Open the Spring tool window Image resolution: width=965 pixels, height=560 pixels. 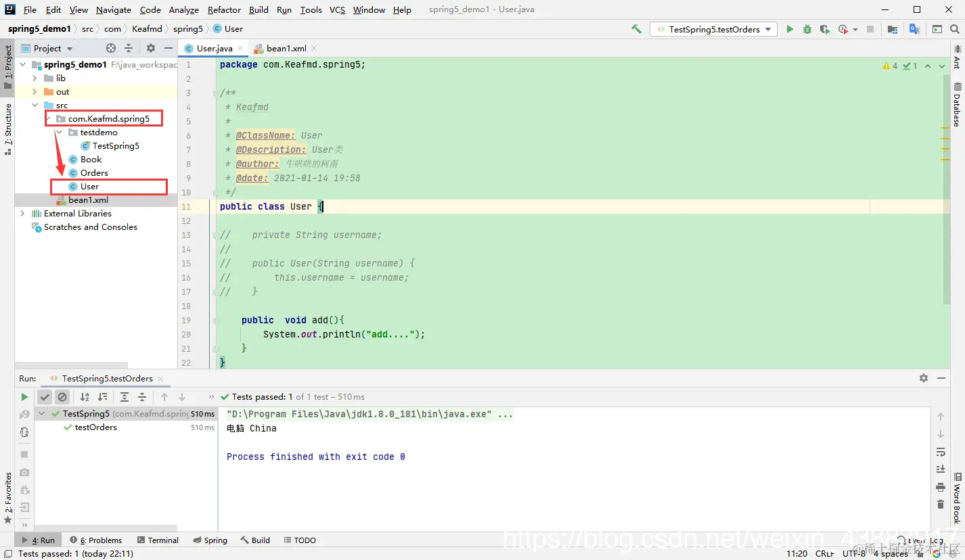tap(210, 540)
